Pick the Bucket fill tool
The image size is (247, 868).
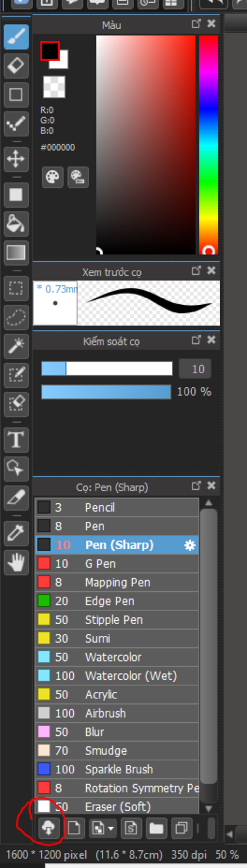(16, 224)
